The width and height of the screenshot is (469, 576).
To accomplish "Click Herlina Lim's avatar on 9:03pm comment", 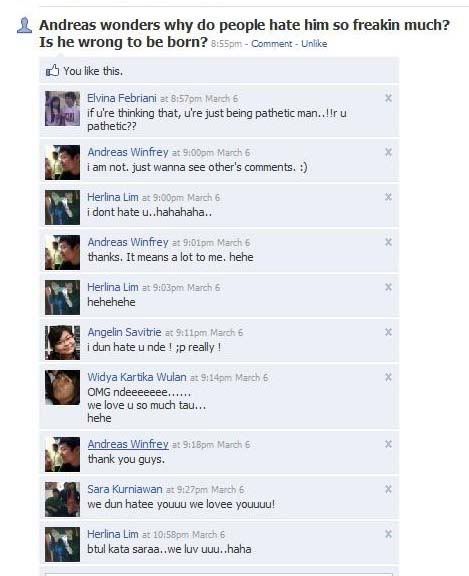I will (62, 298).
